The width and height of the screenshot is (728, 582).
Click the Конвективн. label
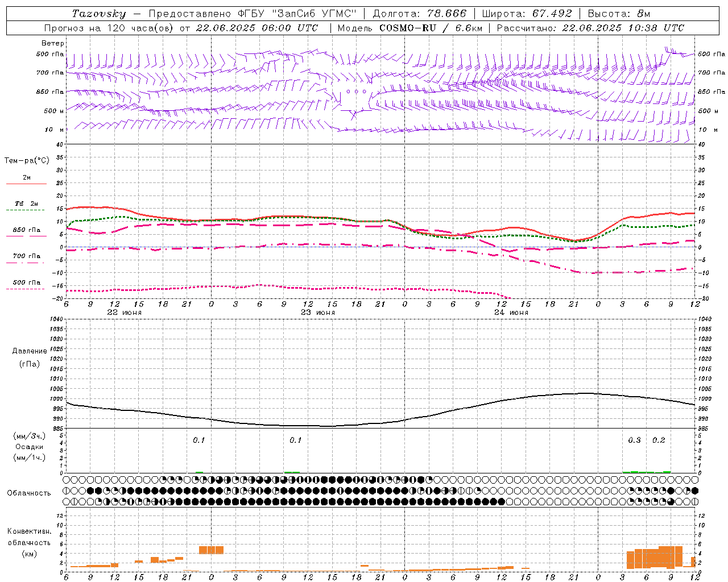point(29,531)
